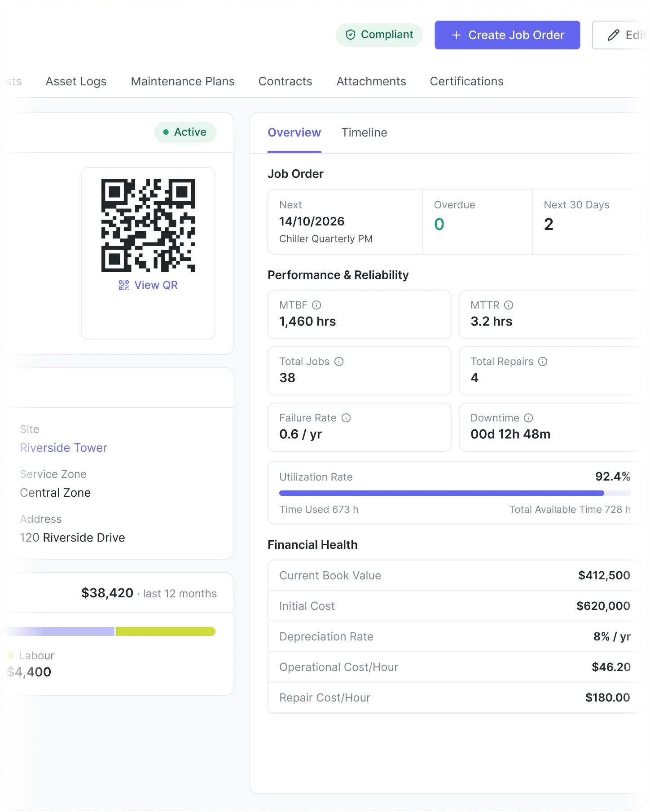Go to the Attachments tab

pyautogui.click(x=371, y=81)
